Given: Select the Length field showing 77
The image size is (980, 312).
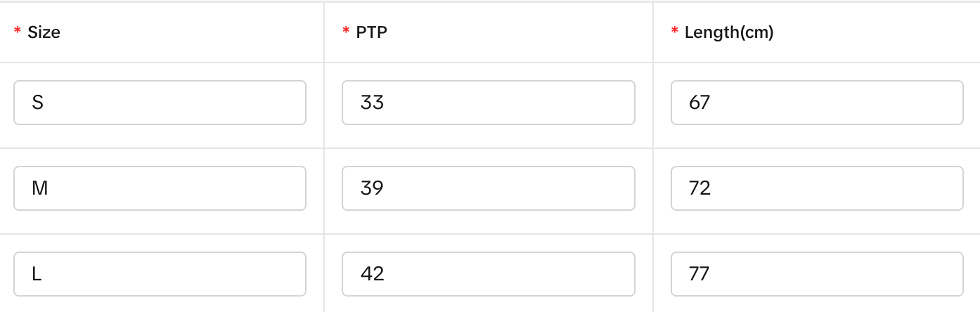Looking at the screenshot, I should [x=816, y=274].
